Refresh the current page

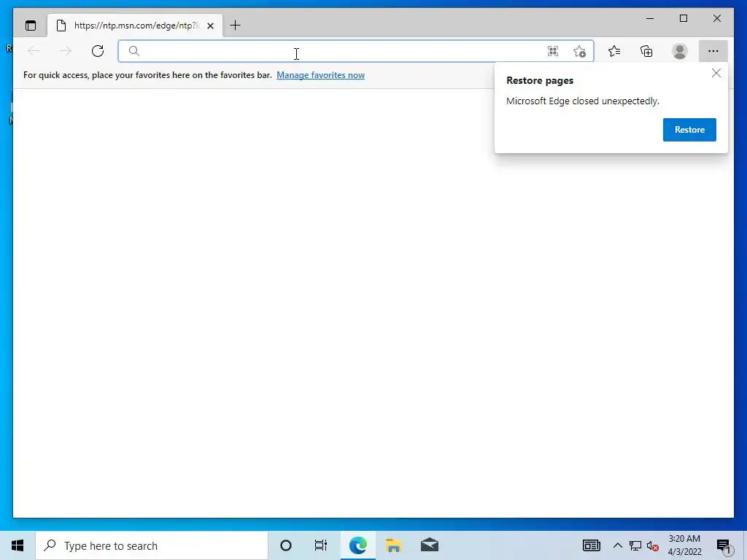(x=98, y=51)
